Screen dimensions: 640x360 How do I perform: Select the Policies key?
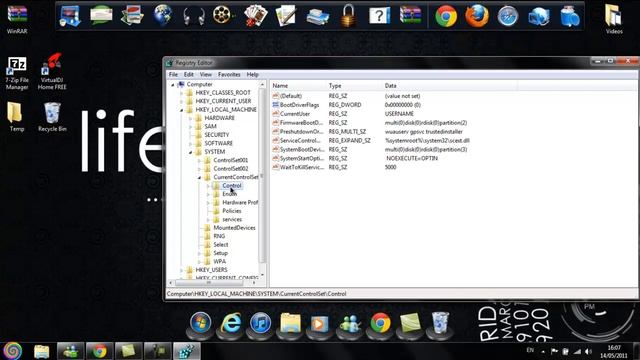point(231,211)
